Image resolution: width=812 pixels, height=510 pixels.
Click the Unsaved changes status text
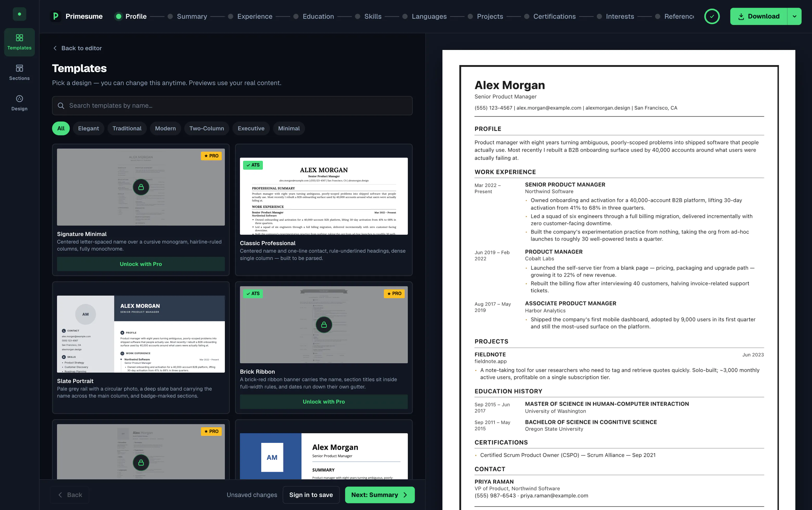click(252, 495)
